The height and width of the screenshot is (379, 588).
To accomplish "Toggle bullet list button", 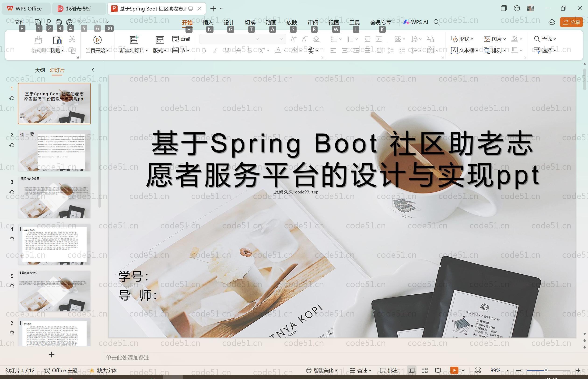I will [334, 39].
